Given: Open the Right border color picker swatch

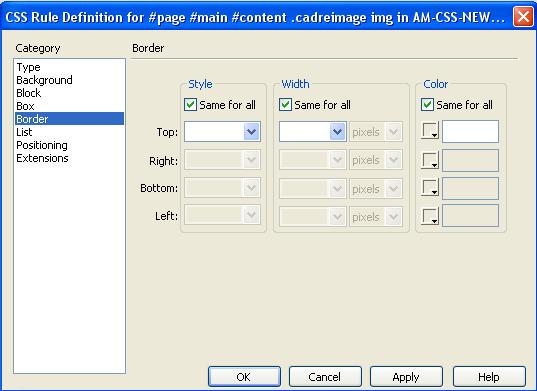Looking at the screenshot, I should click(x=430, y=160).
